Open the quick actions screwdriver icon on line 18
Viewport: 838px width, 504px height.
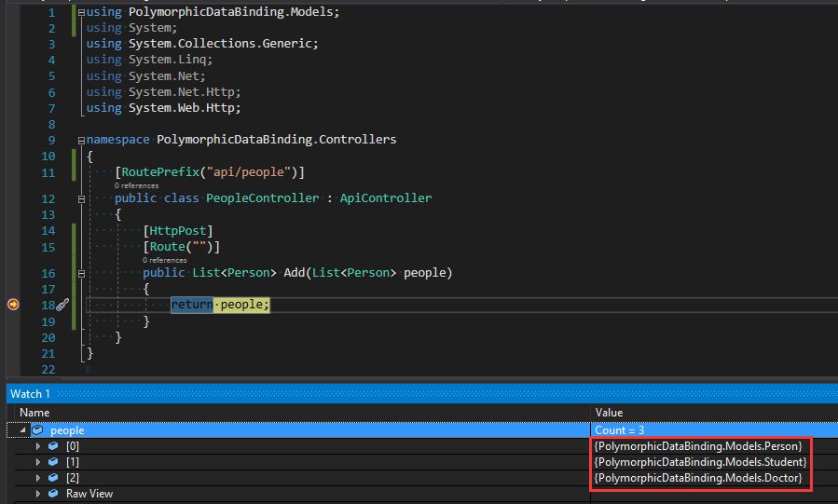coord(62,305)
